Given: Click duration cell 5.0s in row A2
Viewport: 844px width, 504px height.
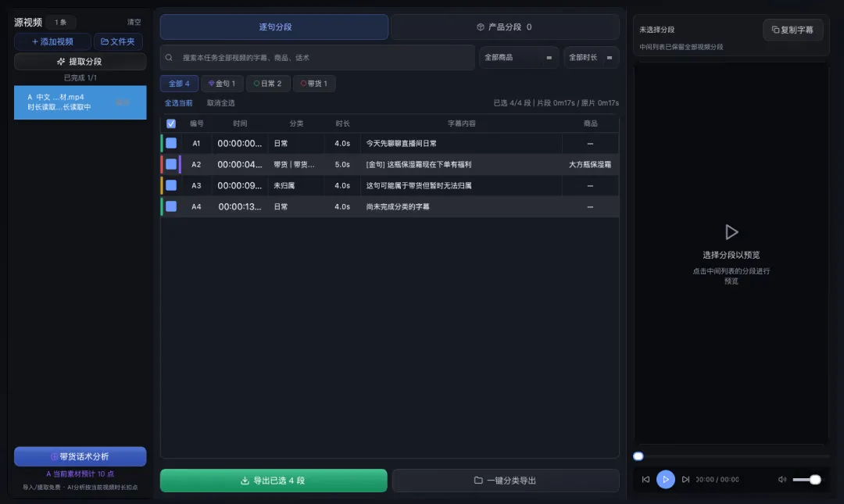Looking at the screenshot, I should [342, 164].
